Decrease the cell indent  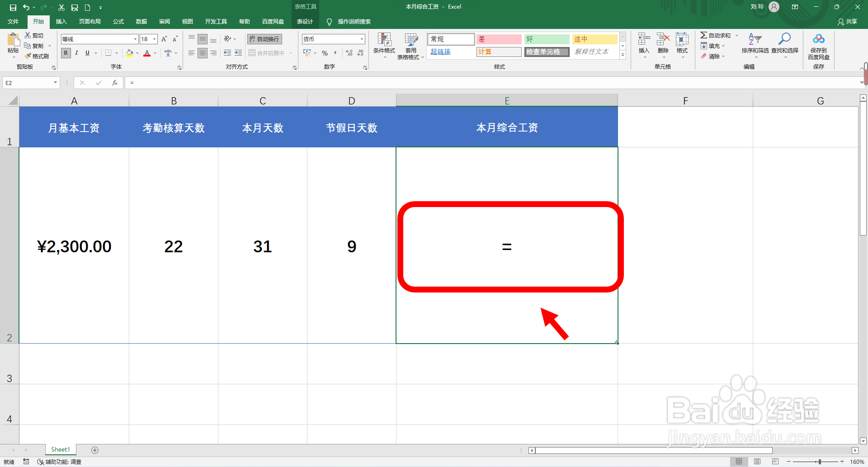click(x=227, y=53)
